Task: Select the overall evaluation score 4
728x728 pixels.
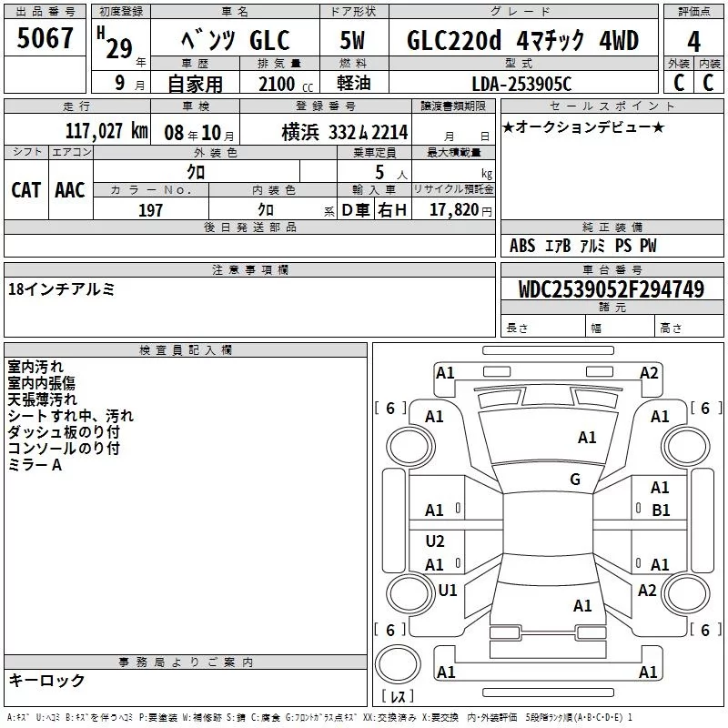Action: click(x=693, y=41)
